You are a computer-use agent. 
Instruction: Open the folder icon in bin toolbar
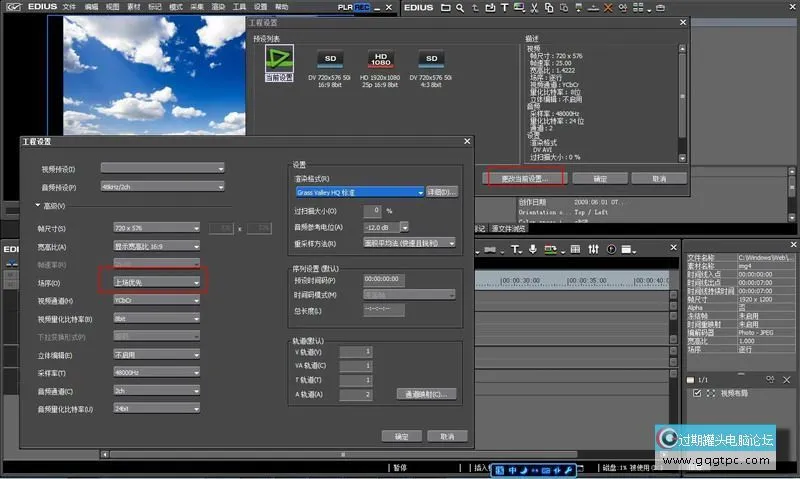(x=446, y=9)
